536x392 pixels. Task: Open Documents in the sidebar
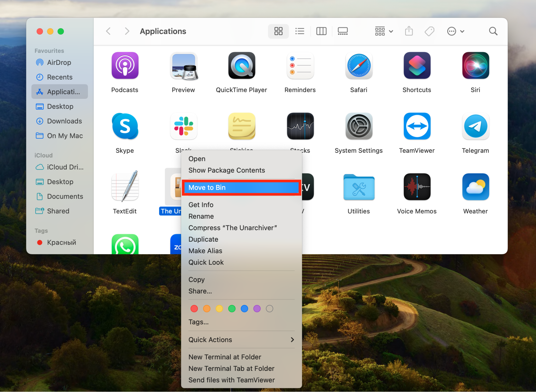60,197
